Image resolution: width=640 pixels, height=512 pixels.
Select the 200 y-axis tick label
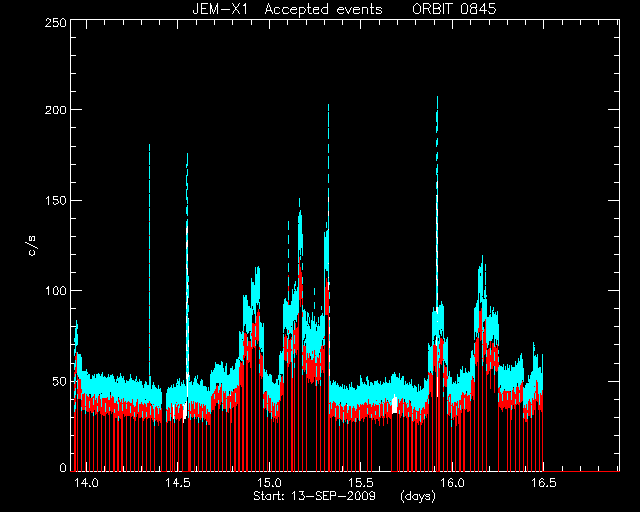tap(56, 110)
